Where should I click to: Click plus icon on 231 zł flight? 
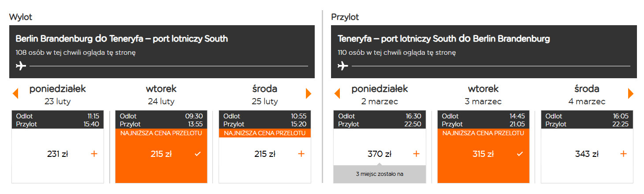click(94, 154)
